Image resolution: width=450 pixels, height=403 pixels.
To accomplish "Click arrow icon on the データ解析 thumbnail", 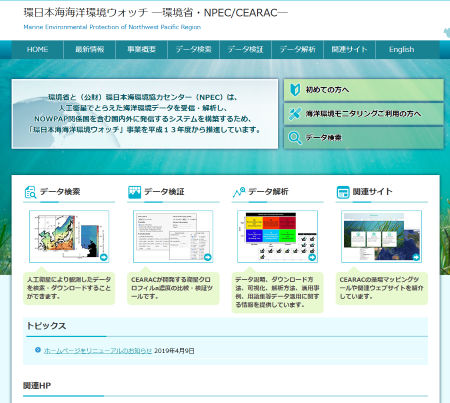I will coord(312,257).
